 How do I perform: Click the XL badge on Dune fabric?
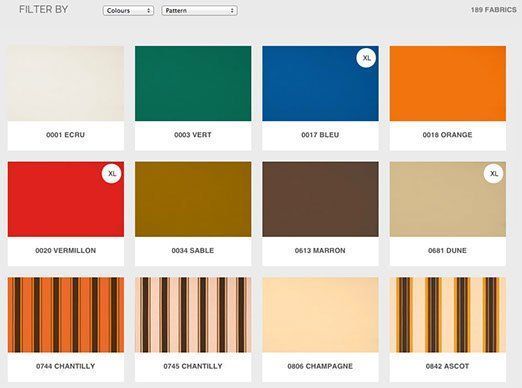pos(494,174)
